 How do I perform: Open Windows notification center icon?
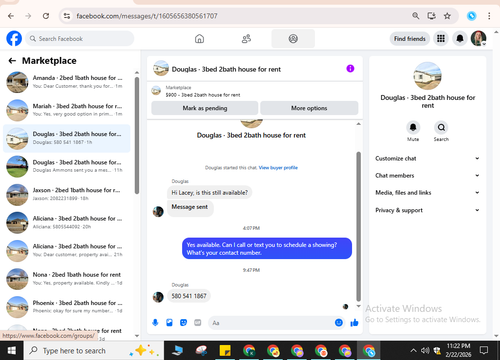[484, 350]
